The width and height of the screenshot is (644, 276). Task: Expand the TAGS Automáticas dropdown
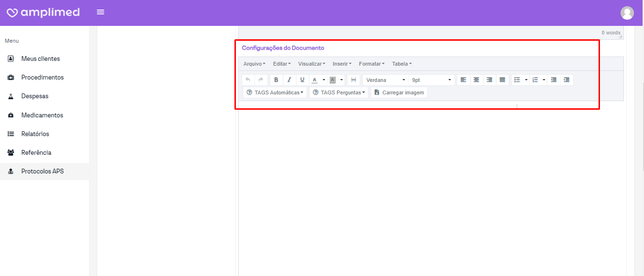(275, 92)
